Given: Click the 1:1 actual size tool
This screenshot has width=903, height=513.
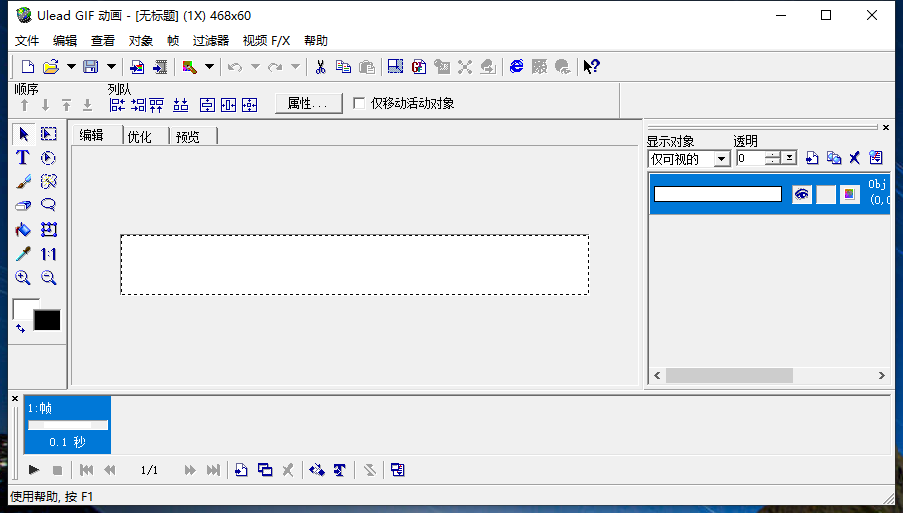Looking at the screenshot, I should tap(49, 254).
